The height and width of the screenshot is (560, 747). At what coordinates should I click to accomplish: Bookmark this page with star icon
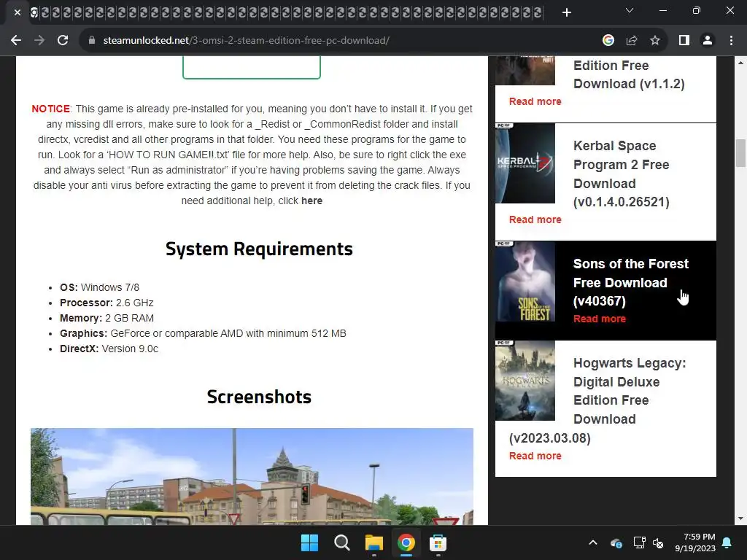[655, 41]
